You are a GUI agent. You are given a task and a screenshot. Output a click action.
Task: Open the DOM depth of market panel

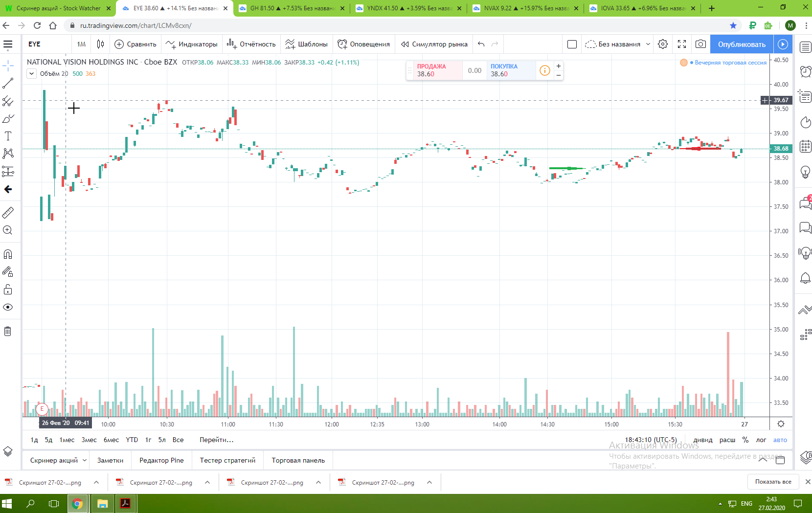click(805, 335)
